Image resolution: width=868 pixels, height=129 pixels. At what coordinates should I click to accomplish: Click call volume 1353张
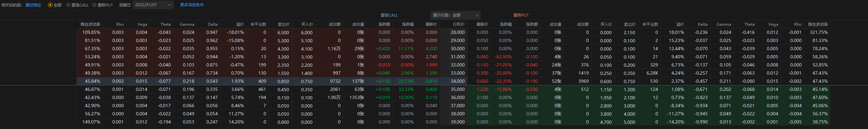click(357, 97)
